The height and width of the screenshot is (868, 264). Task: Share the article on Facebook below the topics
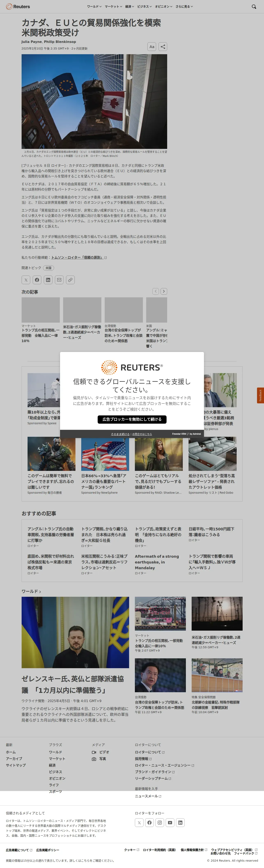point(37,280)
